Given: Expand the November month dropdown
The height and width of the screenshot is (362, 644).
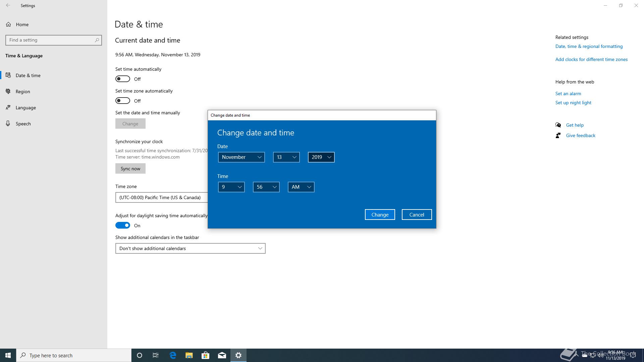Looking at the screenshot, I should pyautogui.click(x=241, y=157).
